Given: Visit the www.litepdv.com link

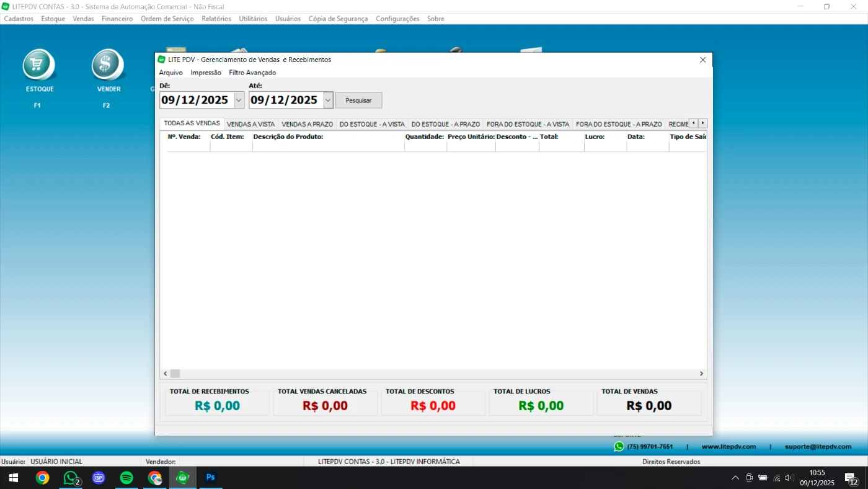Looking at the screenshot, I should (728, 447).
